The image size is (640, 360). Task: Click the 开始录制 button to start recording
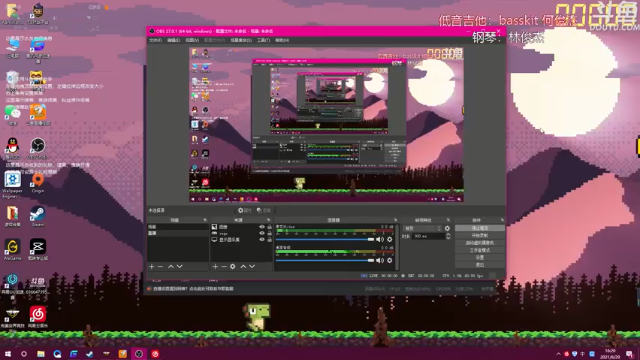(x=480, y=236)
